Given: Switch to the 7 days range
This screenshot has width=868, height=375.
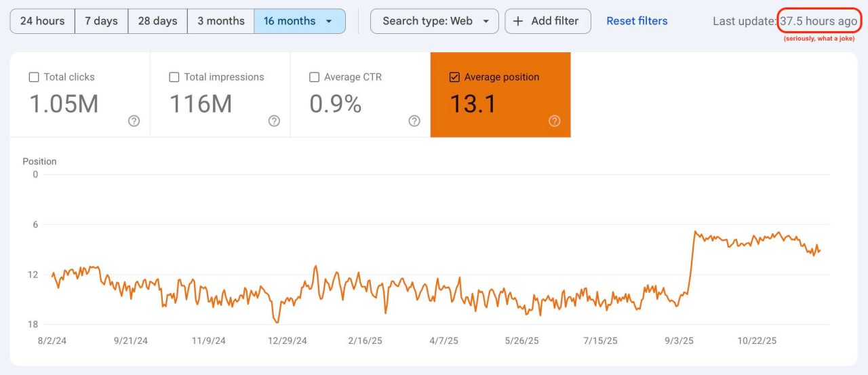Looking at the screenshot, I should [x=101, y=21].
